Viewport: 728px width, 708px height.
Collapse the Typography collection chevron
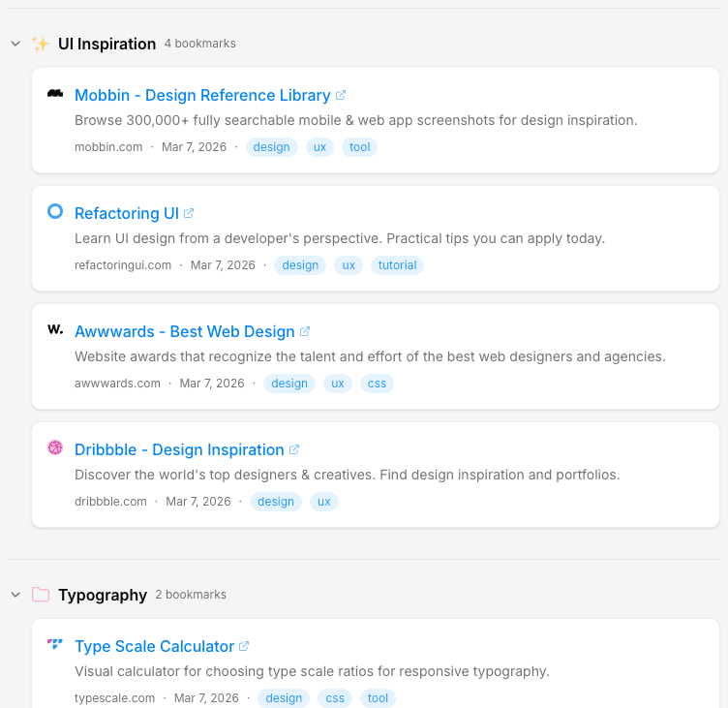(x=15, y=595)
